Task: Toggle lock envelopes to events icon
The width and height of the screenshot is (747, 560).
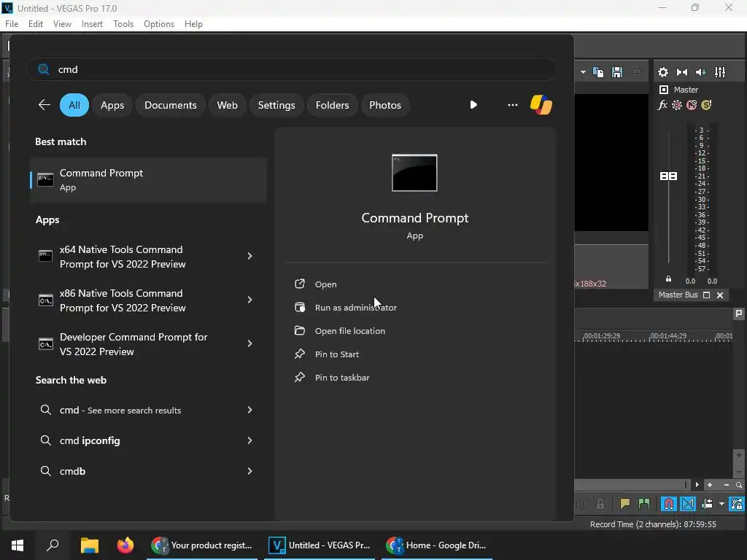Action: pyautogui.click(x=736, y=504)
